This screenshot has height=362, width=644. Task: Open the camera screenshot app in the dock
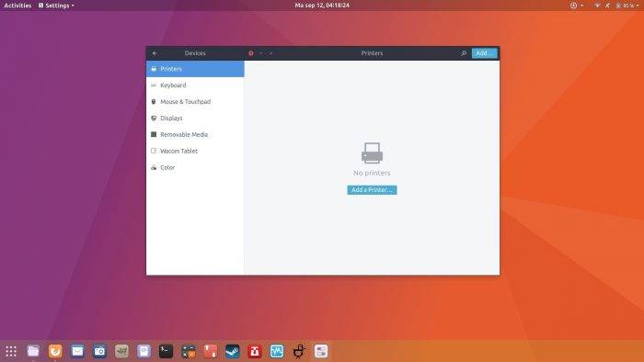point(99,351)
